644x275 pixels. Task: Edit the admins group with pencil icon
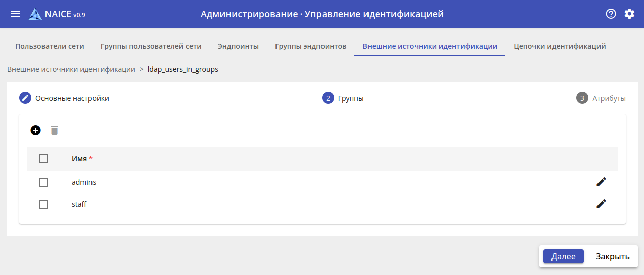[x=601, y=182]
